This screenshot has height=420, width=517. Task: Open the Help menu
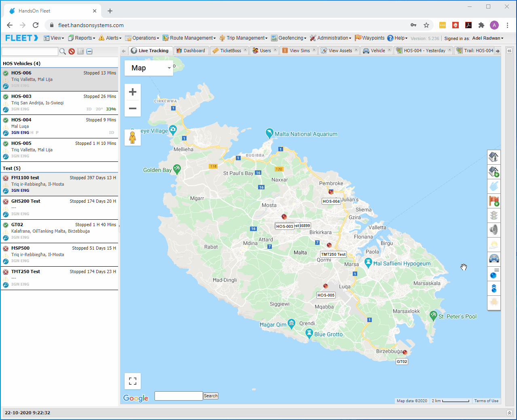tap(397, 38)
